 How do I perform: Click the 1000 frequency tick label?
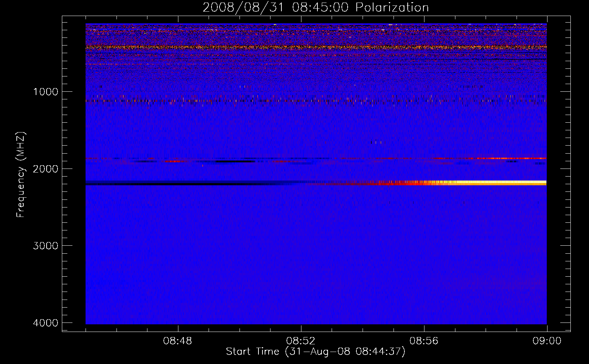(x=46, y=91)
